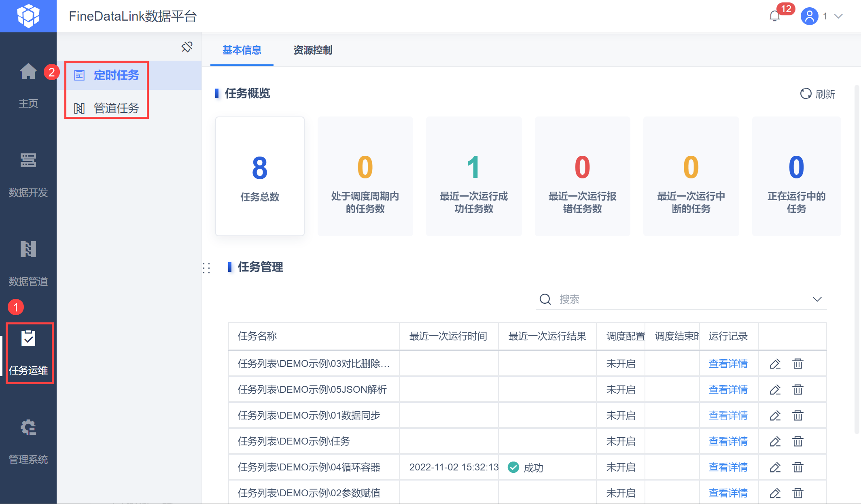
Task: Click the FineDataLink logo icon
Action: click(28, 16)
